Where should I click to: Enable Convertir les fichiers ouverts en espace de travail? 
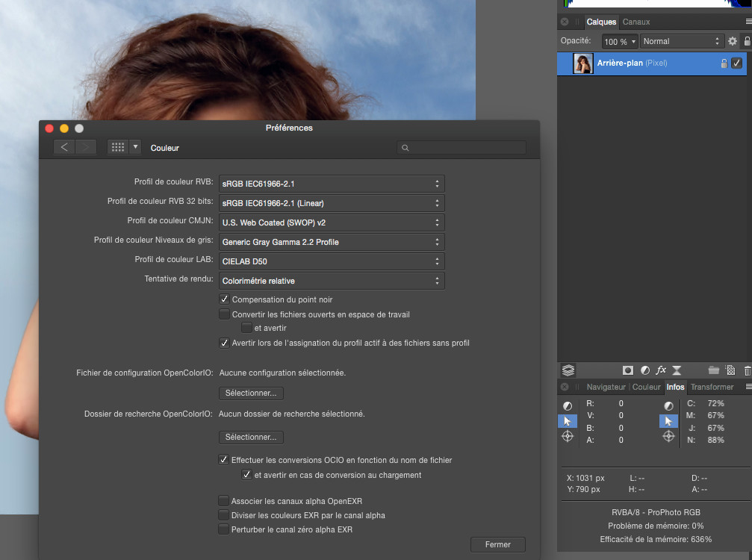[224, 314]
